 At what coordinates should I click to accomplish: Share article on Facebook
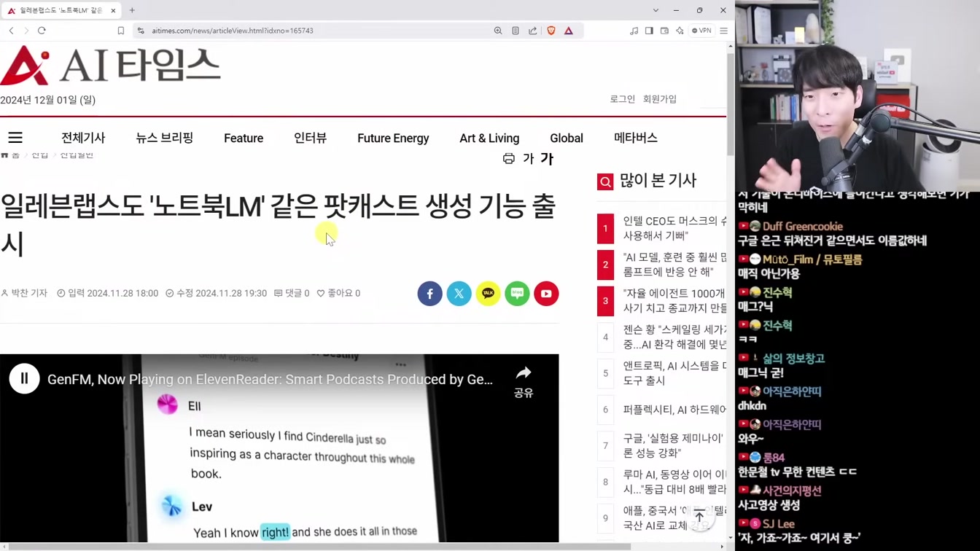[x=430, y=294]
